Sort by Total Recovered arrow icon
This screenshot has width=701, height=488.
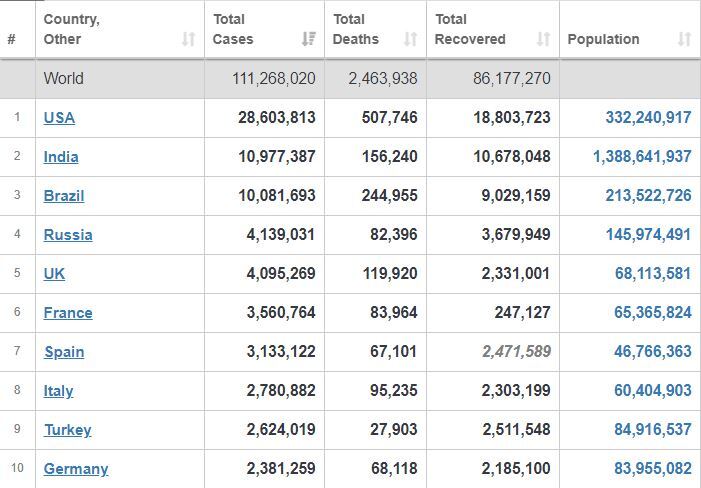543,39
